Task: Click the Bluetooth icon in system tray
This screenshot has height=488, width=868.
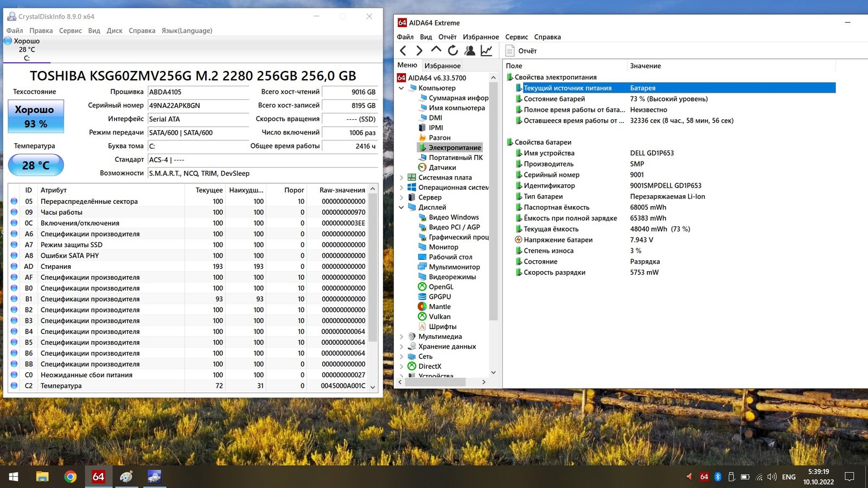Action: tap(718, 477)
